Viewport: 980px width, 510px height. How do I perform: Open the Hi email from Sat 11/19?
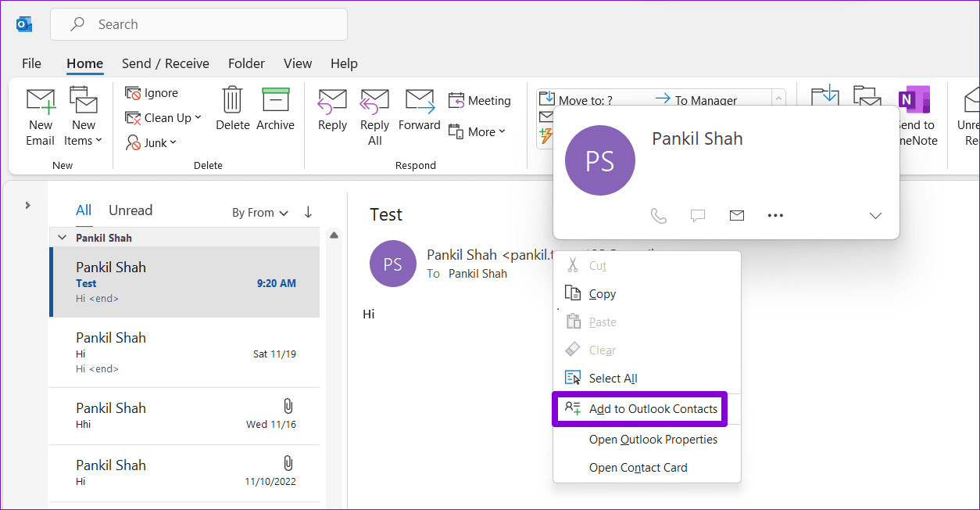coord(184,352)
